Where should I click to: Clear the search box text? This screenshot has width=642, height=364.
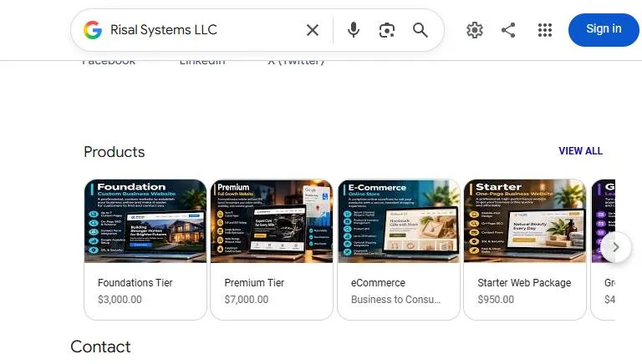pos(313,30)
